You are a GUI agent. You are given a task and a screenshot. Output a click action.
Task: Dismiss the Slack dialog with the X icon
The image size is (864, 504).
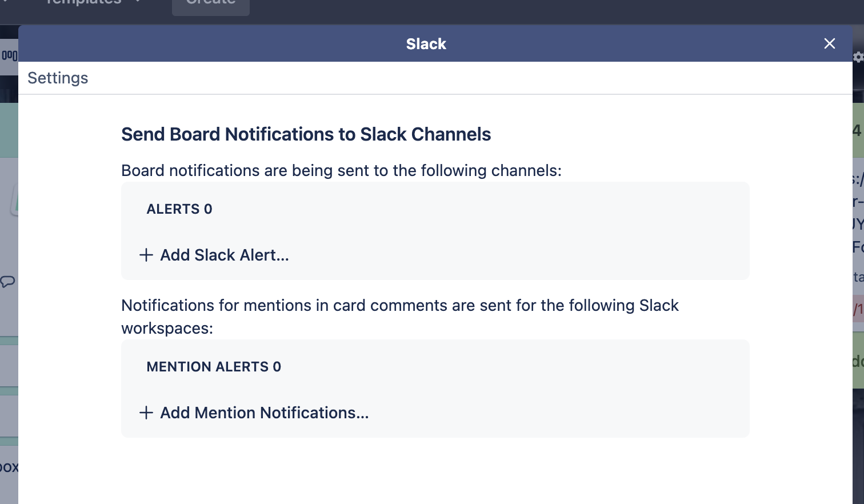(829, 43)
